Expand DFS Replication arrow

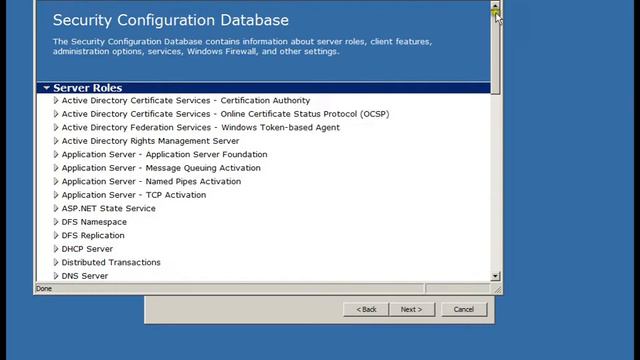point(56,235)
